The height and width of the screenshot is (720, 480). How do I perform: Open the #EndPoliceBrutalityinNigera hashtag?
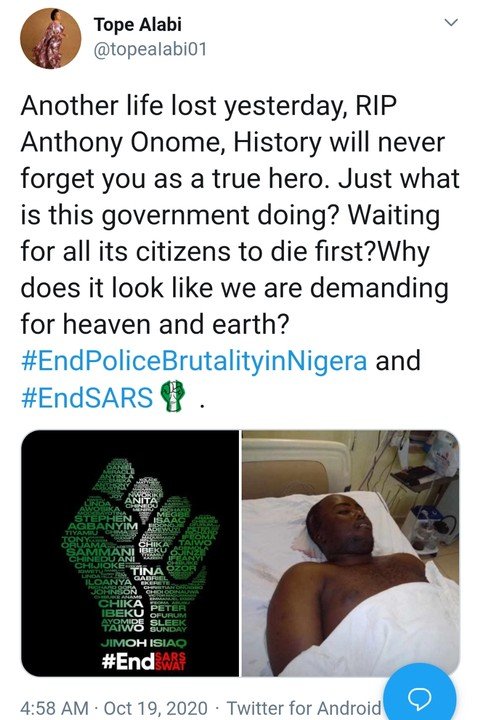(194, 360)
